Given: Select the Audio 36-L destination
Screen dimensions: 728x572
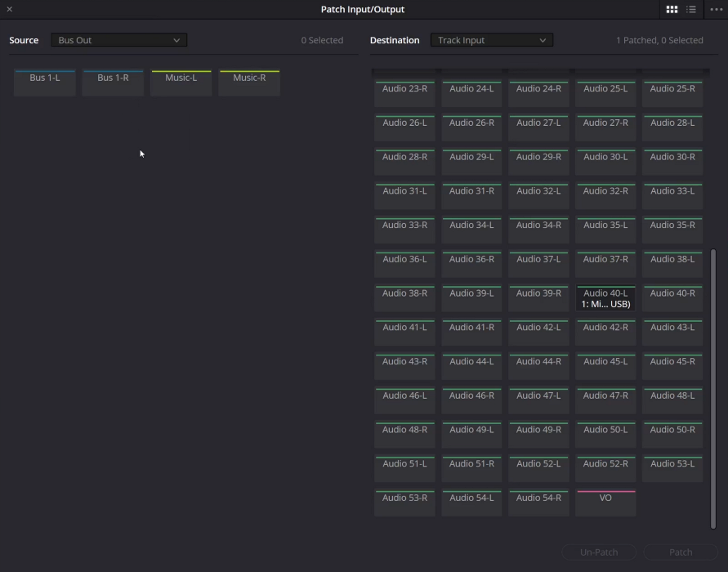Looking at the screenshot, I should [405, 264].
